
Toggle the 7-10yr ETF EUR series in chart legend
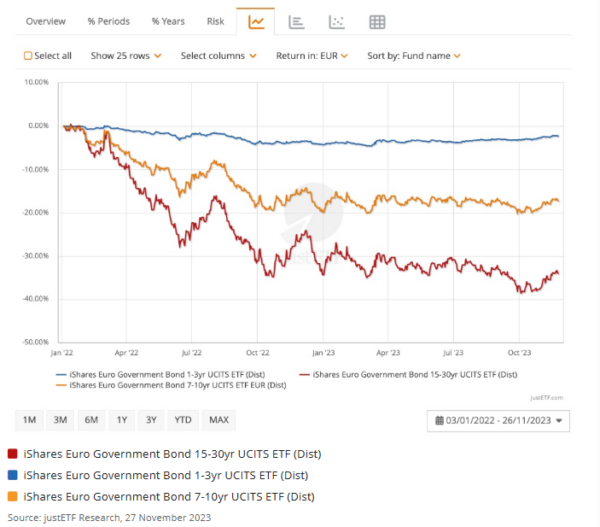(x=171, y=385)
